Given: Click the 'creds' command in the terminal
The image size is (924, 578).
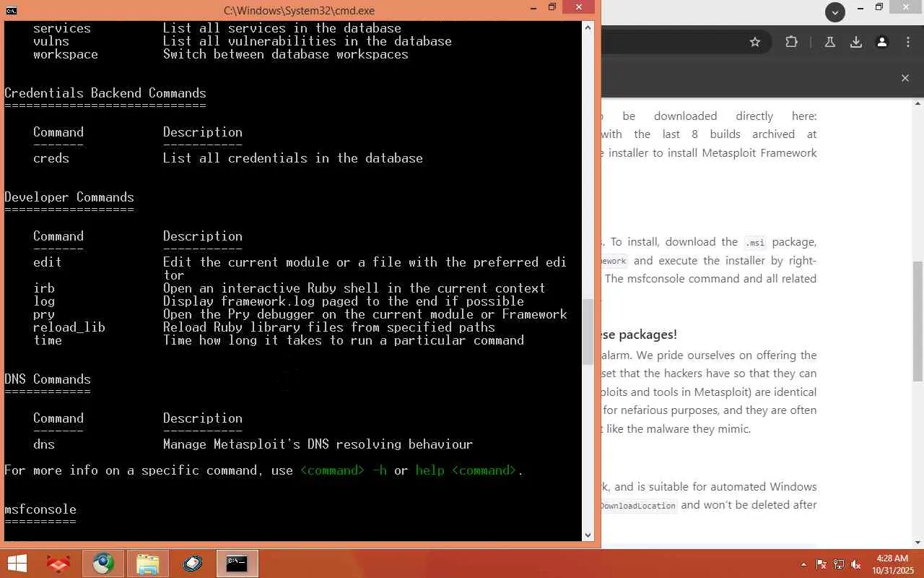Looking at the screenshot, I should pyautogui.click(x=51, y=158).
